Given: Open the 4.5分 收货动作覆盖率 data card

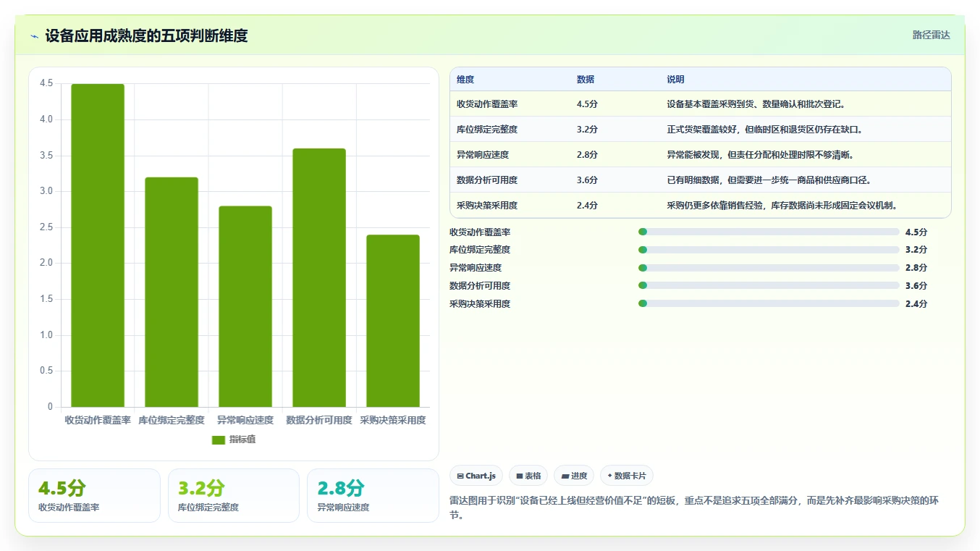Looking at the screenshot, I should (94, 495).
